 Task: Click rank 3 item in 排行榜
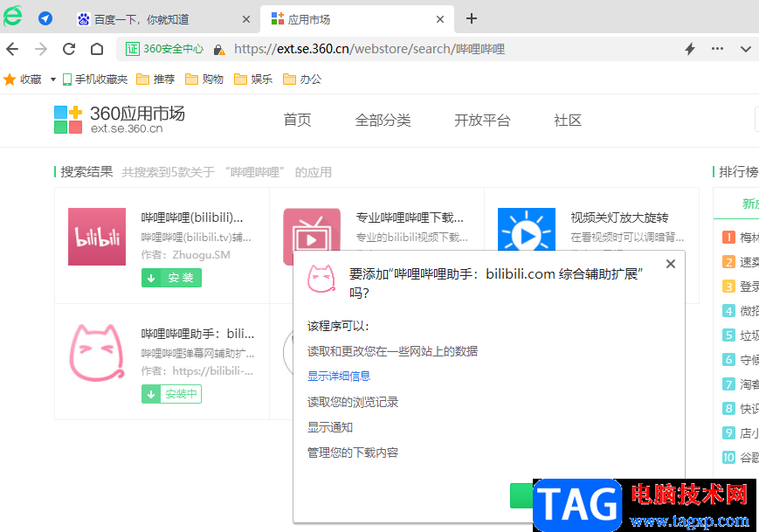740,286
